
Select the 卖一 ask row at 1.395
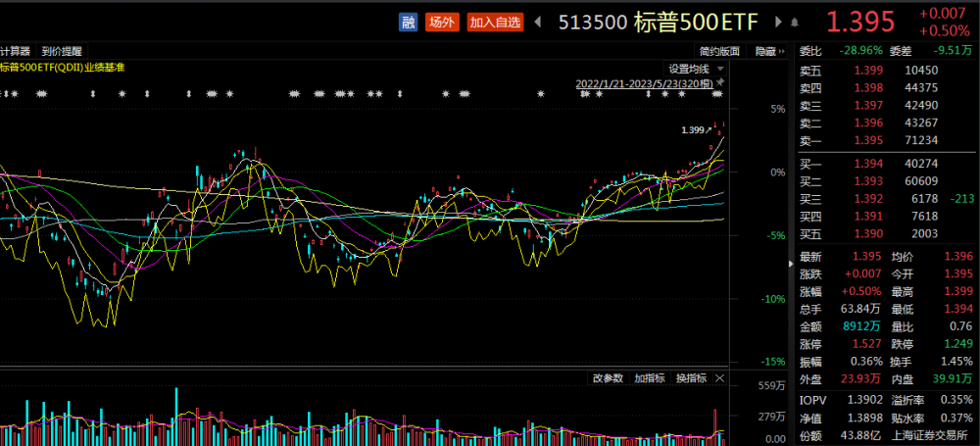pyautogui.click(x=886, y=140)
